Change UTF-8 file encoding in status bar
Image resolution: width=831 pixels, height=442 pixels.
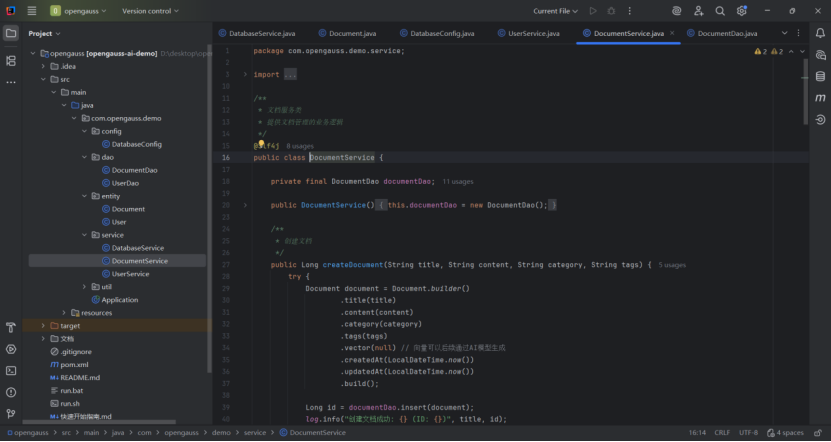748,432
